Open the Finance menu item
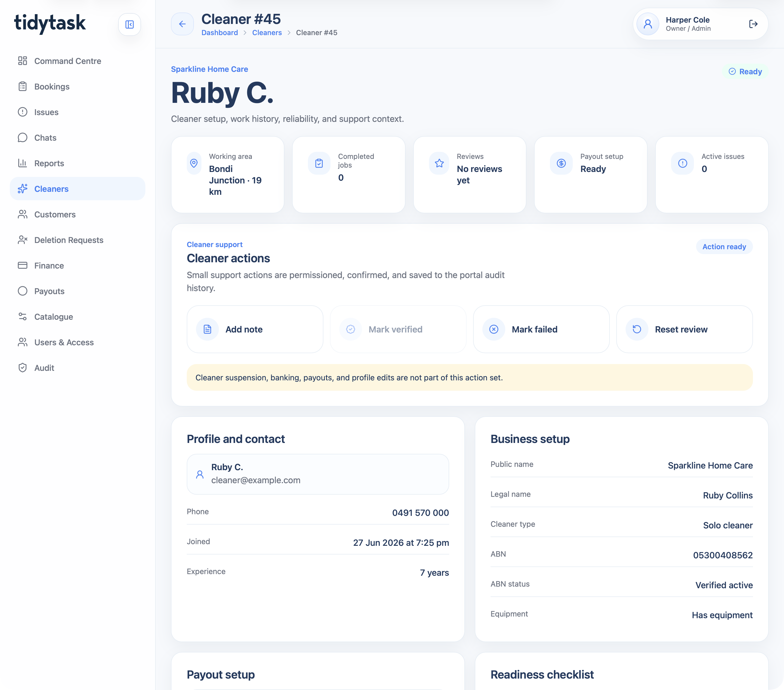The width and height of the screenshot is (784, 690). coord(78,265)
